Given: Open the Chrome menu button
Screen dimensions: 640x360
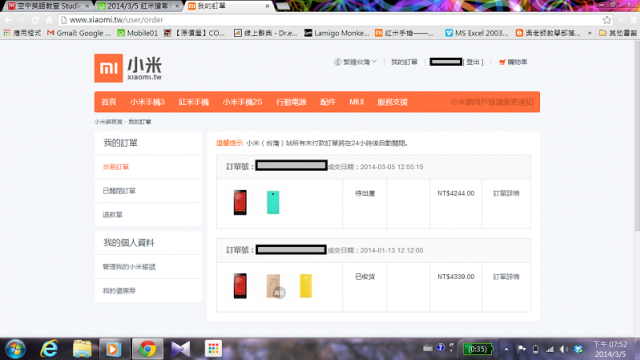Looking at the screenshot, I should pos(633,20).
